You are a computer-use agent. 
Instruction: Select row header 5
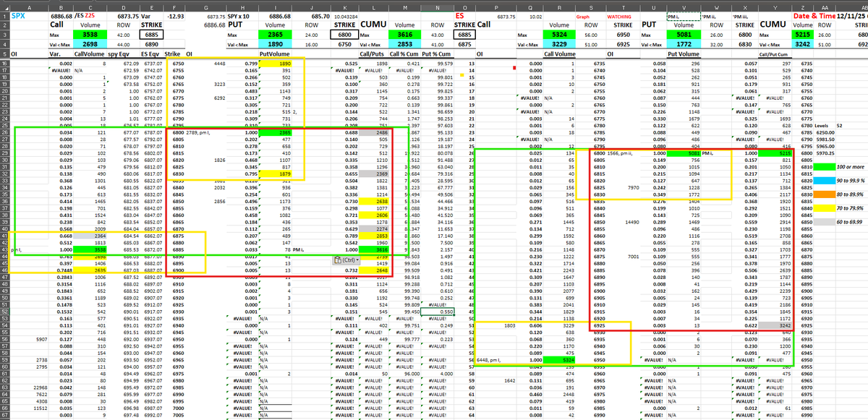pyautogui.click(x=4, y=53)
